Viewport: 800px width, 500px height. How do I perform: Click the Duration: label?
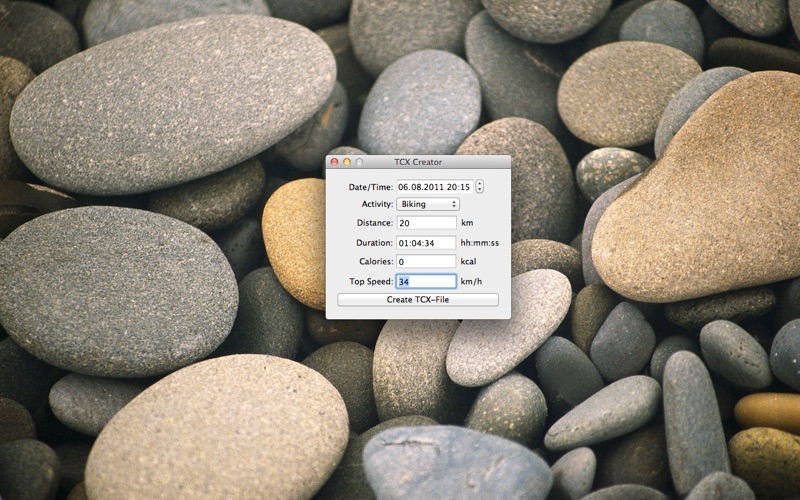[375, 243]
